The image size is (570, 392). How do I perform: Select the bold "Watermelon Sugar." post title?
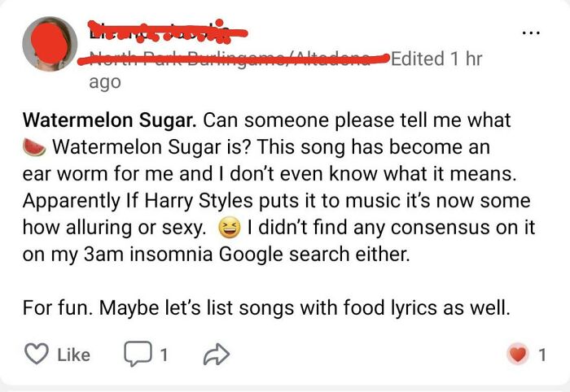(x=109, y=121)
